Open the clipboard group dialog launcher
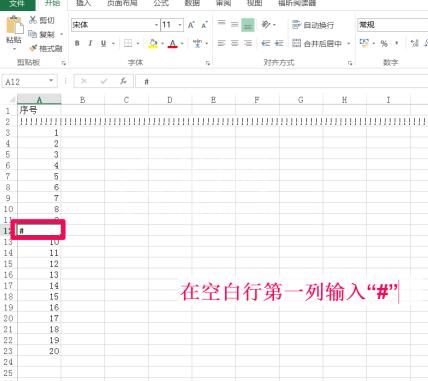This screenshot has height=381, width=428. point(63,63)
